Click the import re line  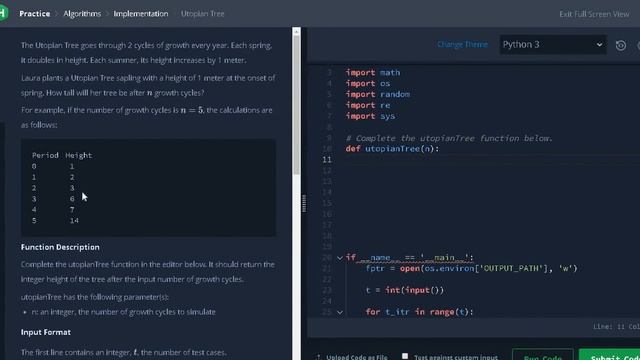(368, 105)
